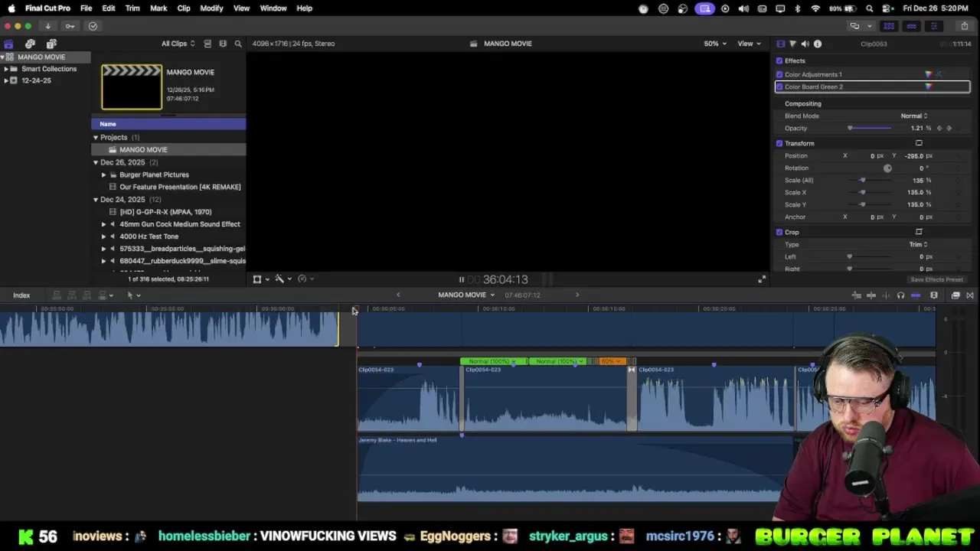Show the Titles and Generators sidebar
The image size is (980, 551).
(51, 44)
